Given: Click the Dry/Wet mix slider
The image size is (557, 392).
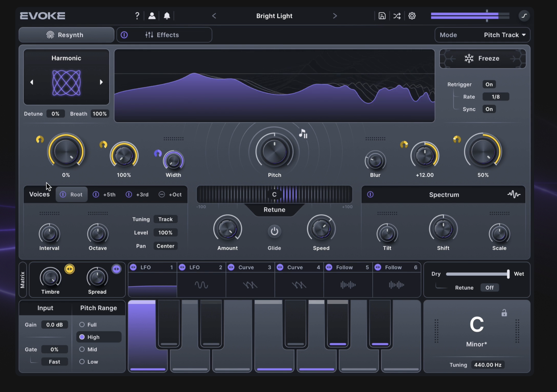Looking at the screenshot, I should [478, 274].
